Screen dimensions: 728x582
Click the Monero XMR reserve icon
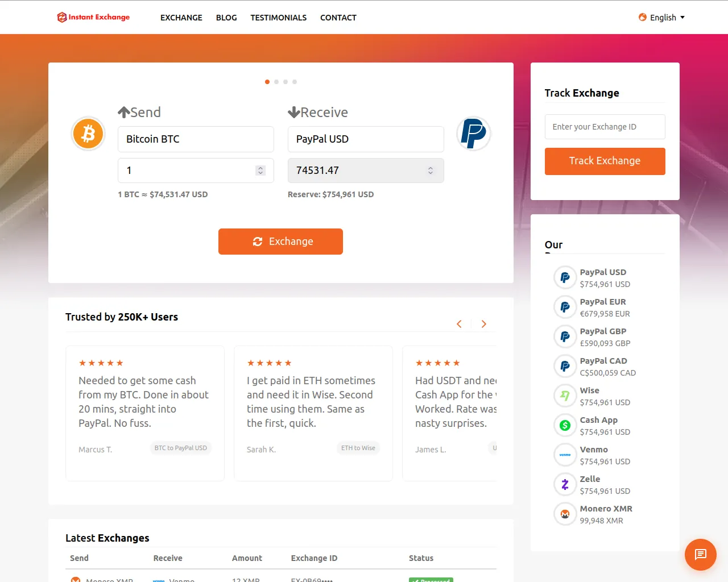(565, 514)
